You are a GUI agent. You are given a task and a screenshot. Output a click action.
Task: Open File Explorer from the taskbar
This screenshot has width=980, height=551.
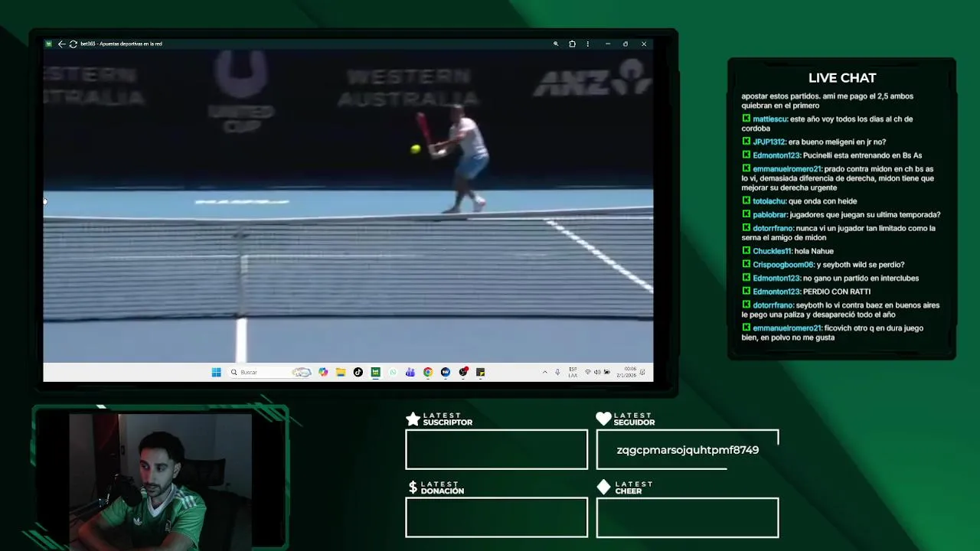(x=341, y=372)
